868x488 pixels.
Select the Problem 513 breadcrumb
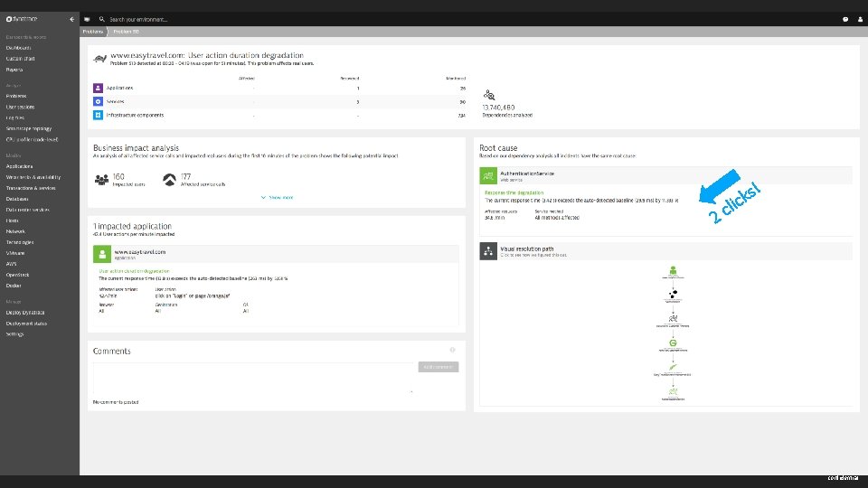click(x=127, y=32)
